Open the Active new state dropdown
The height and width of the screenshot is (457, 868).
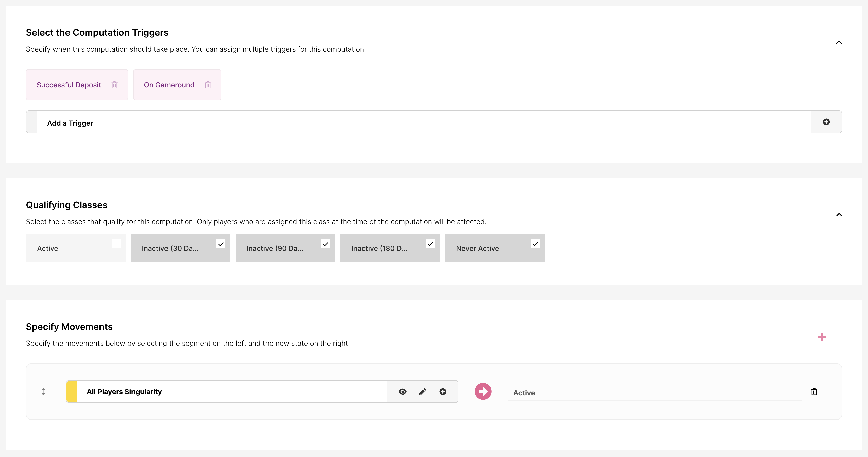[654, 392]
